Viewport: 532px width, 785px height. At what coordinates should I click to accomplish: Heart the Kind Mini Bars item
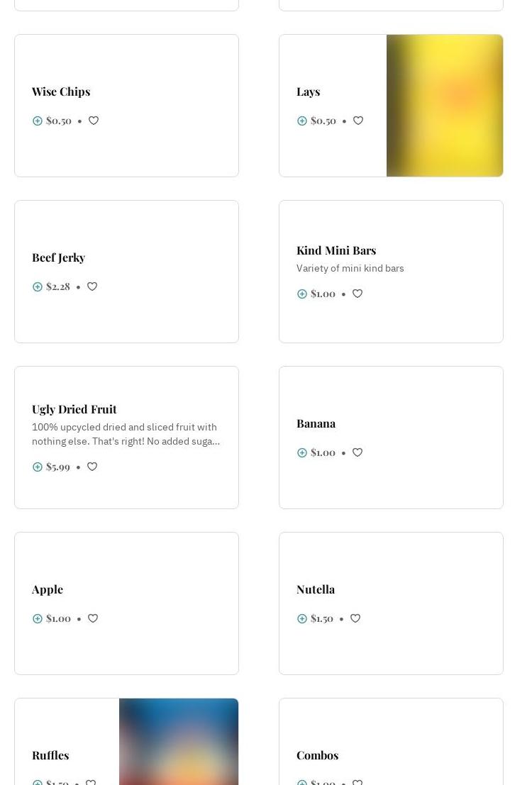[358, 294]
